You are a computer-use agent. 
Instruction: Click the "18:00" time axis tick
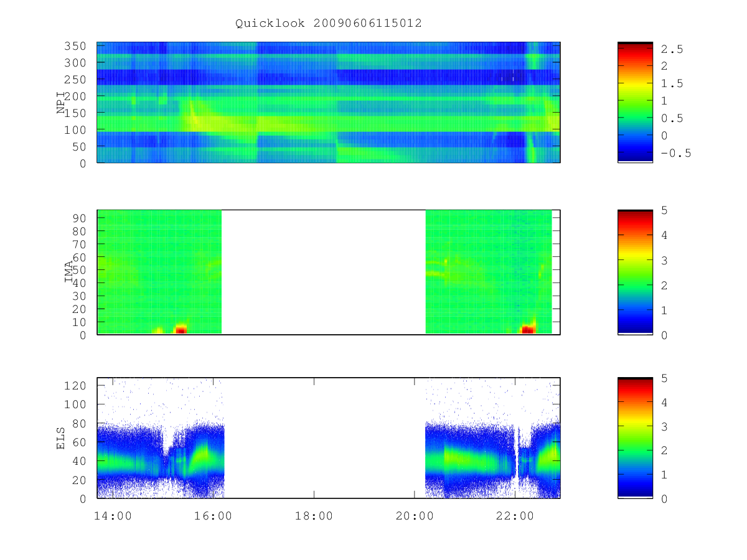coord(314,516)
